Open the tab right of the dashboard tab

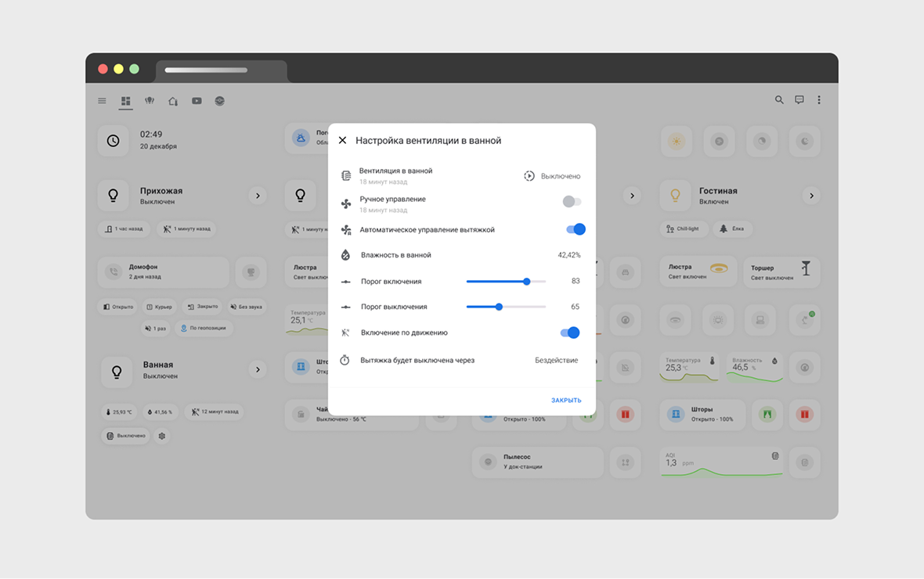[x=149, y=101]
